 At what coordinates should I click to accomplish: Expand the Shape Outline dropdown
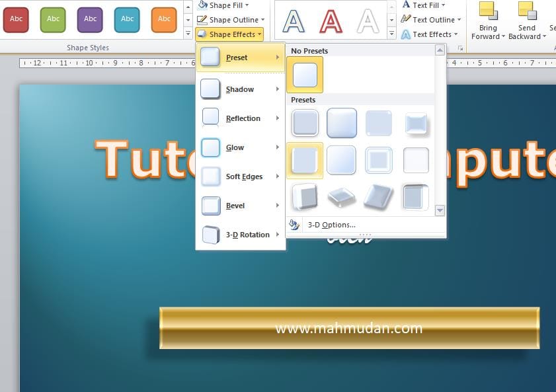coord(262,20)
